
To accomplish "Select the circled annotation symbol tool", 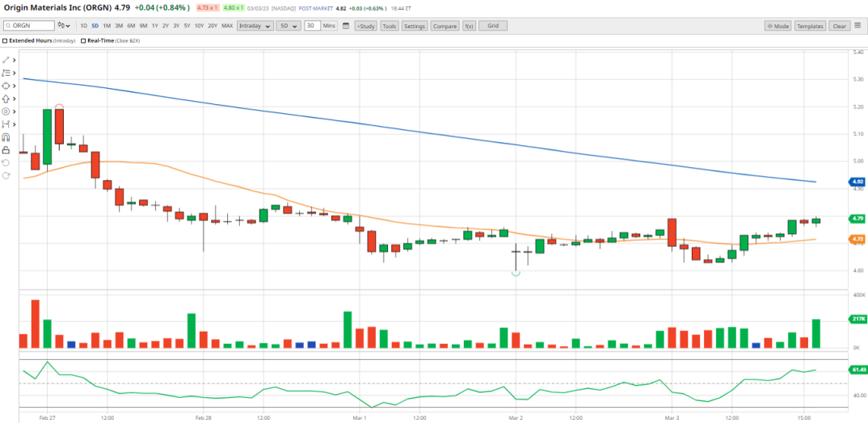I will [6, 111].
